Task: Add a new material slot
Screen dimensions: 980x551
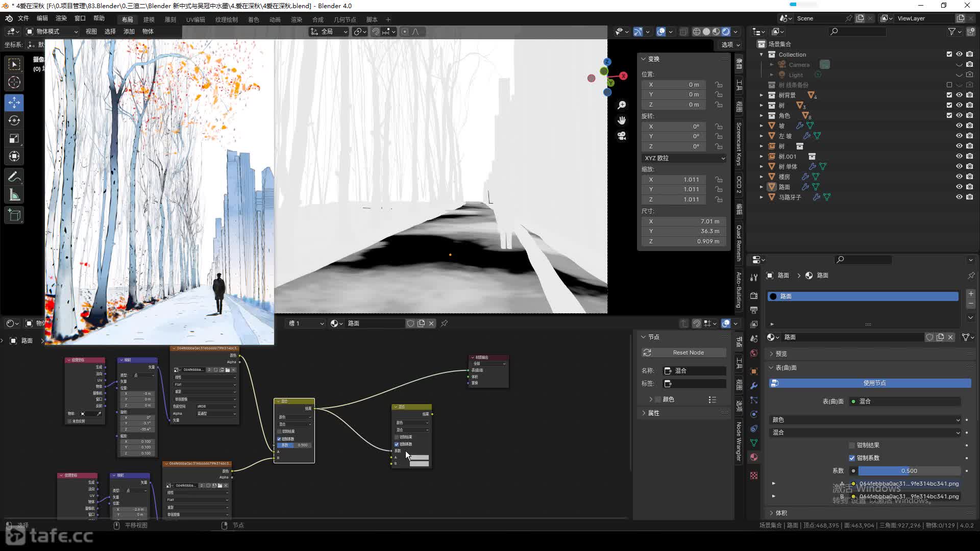Action: pos(971,294)
